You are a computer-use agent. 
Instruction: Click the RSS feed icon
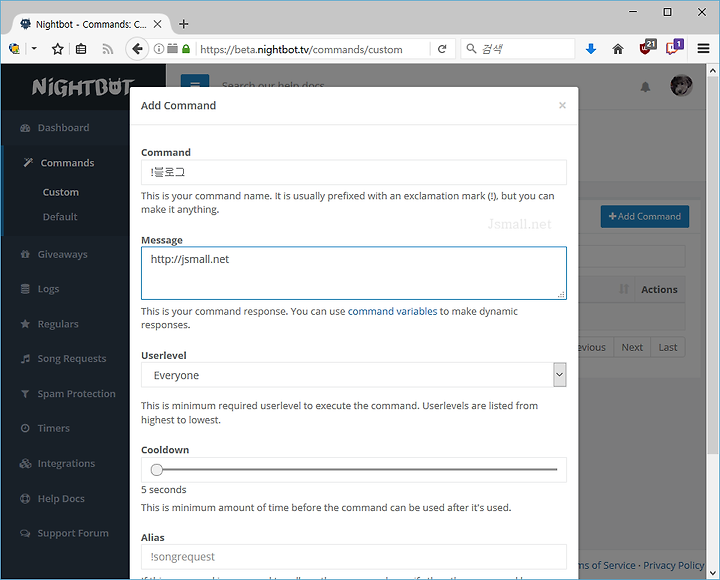[x=107, y=49]
